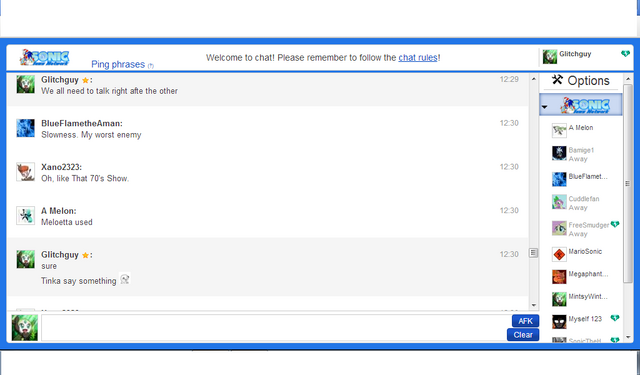Click the green heart badge beside FreeSmudger

(615, 224)
